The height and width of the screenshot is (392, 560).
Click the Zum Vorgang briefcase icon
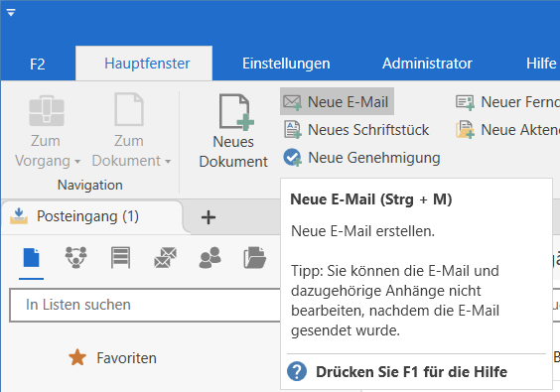47,110
